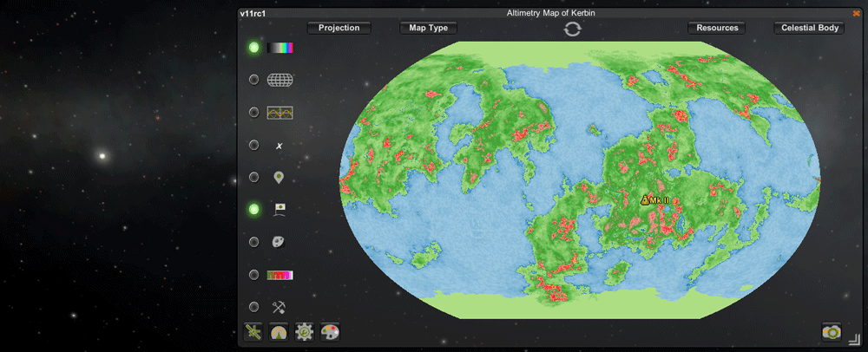Toggle the anomaly X markers option
This screenshot has width=868, height=352.
point(254,146)
